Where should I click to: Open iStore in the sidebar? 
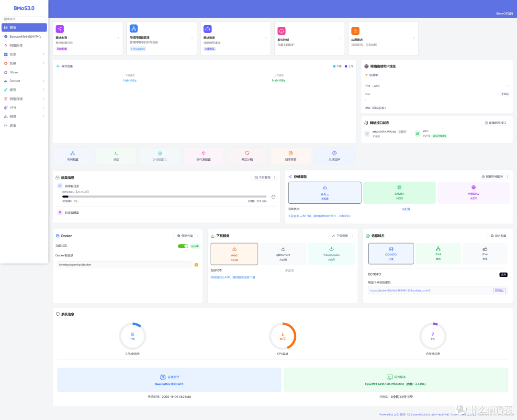coord(24,72)
